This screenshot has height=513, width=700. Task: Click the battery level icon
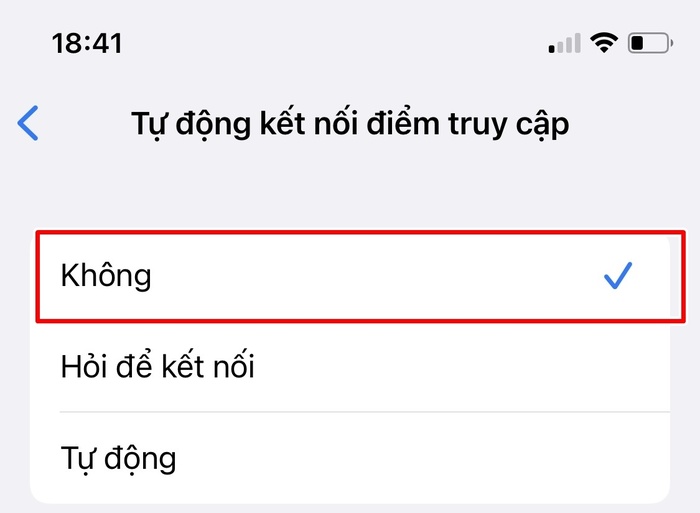648,43
